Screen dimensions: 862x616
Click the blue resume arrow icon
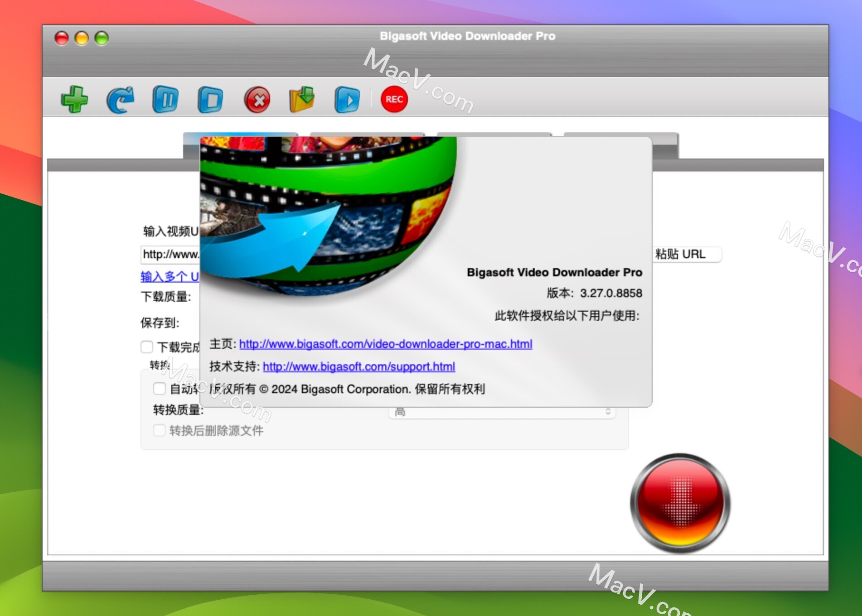121,99
